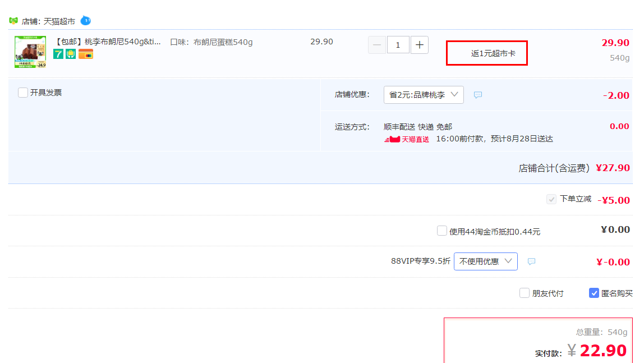
Task: Click the orange credit card badge
Action: [86, 54]
